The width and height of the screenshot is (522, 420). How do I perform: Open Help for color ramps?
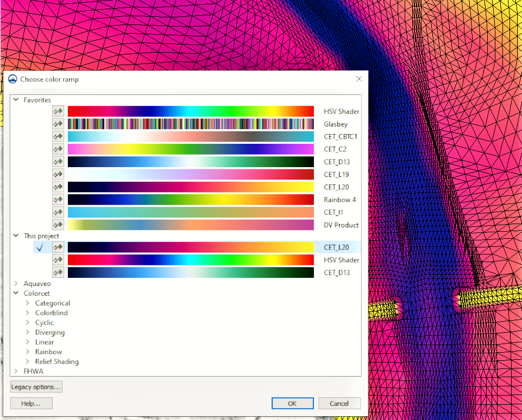[31, 403]
